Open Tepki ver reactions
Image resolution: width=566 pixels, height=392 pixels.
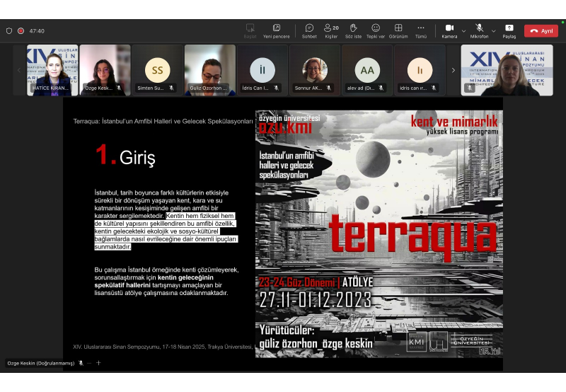click(x=376, y=31)
